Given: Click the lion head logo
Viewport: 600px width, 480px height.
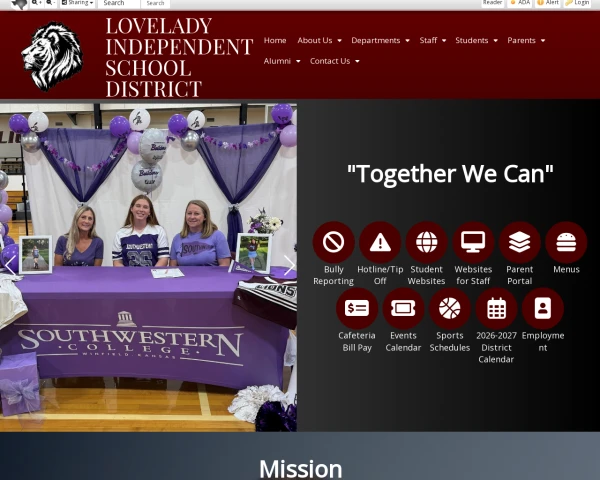Looking at the screenshot, I should click(52, 56).
